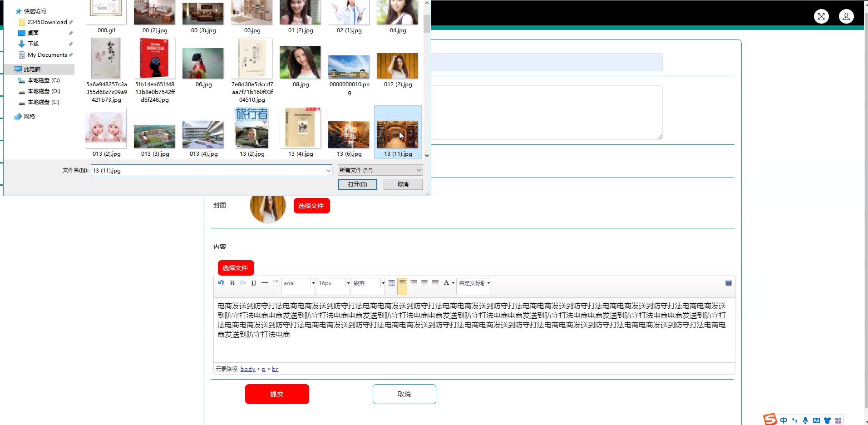Screen dimensions: 868x425
Task: Select 快速访问 in the navigation pane
Action: tap(35, 11)
